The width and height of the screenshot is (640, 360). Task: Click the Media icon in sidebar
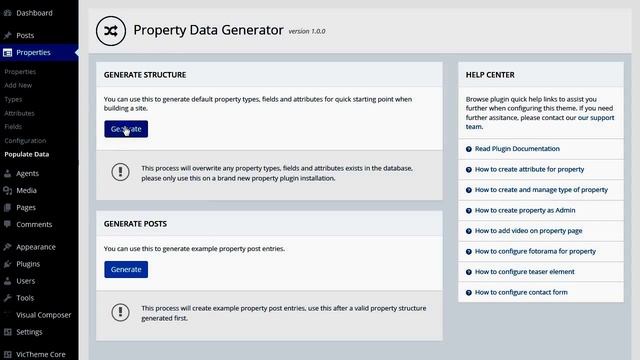[7, 191]
